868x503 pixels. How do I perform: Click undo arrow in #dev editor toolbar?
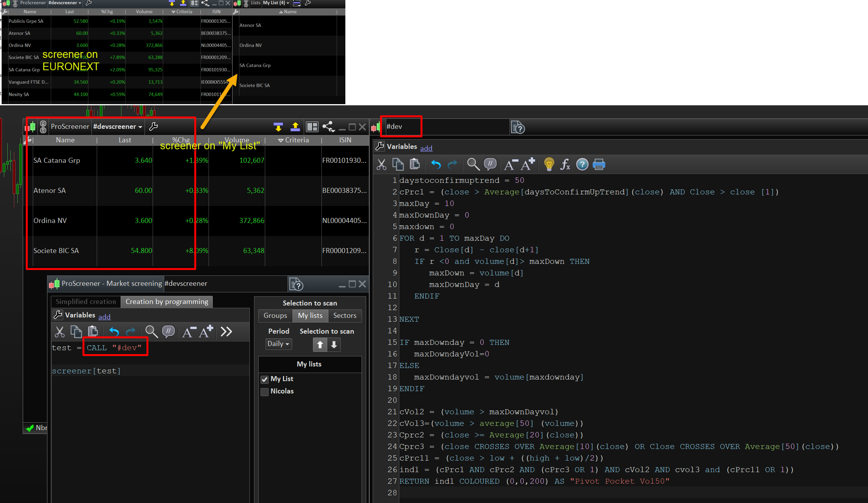(436, 165)
